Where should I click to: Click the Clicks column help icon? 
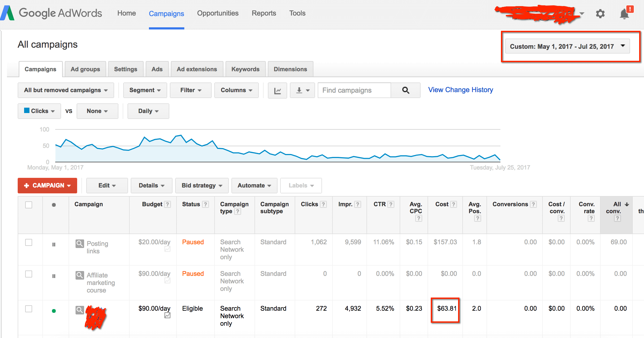[x=323, y=204]
